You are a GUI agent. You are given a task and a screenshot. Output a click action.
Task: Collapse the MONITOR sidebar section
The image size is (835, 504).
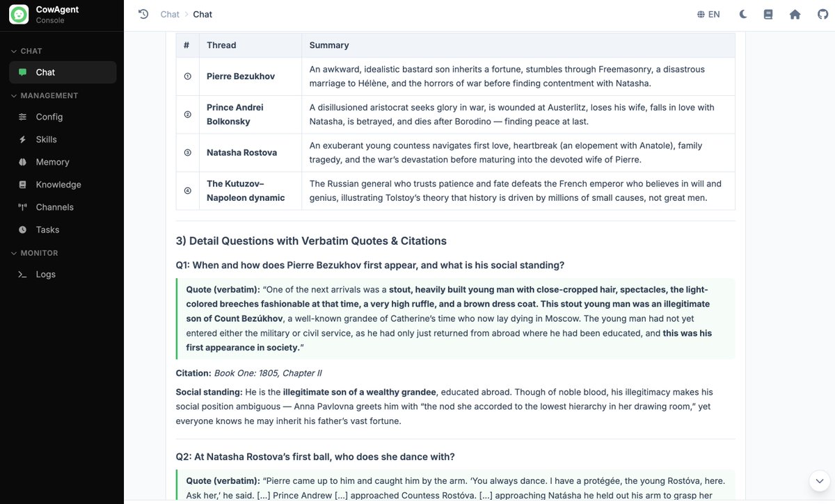click(x=34, y=253)
